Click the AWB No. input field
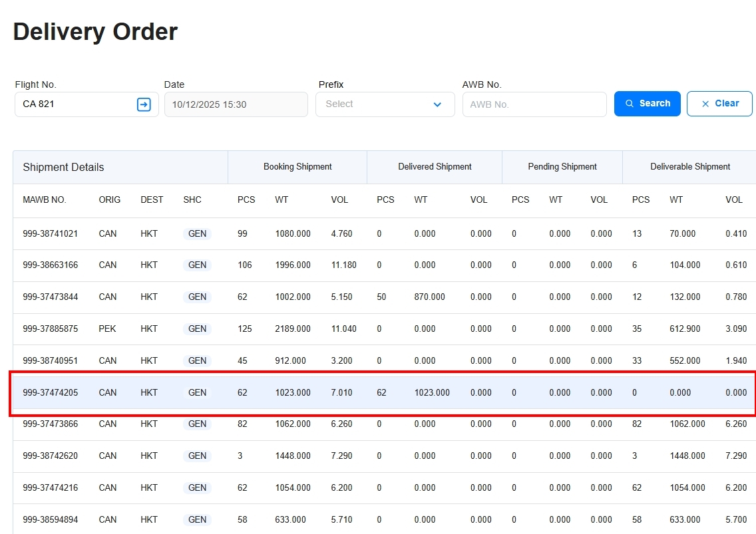 (534, 104)
